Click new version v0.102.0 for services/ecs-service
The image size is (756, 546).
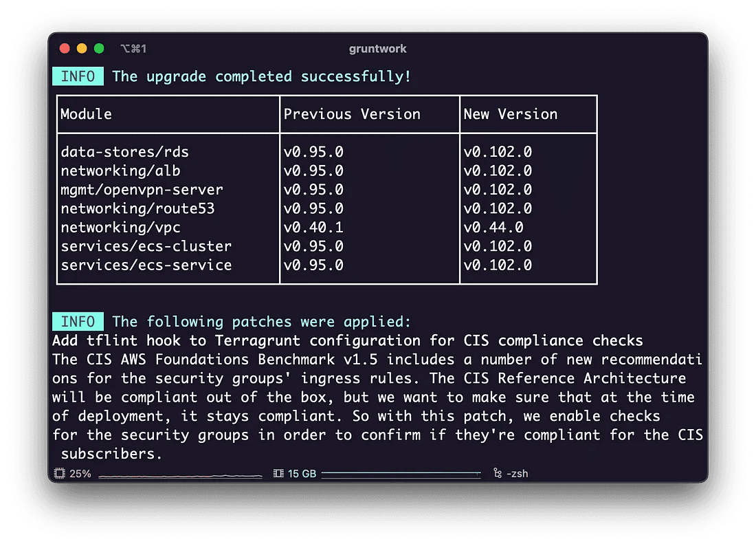[498, 265]
